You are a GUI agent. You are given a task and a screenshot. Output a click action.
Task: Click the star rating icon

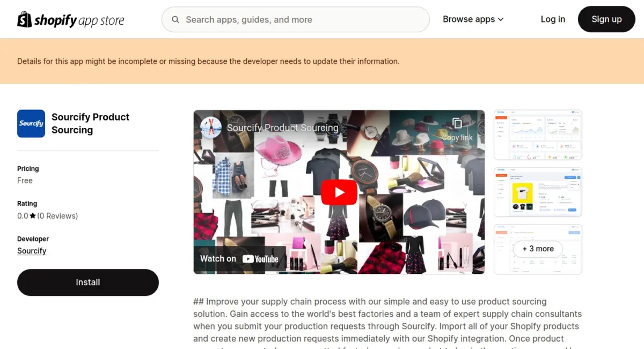tap(33, 215)
